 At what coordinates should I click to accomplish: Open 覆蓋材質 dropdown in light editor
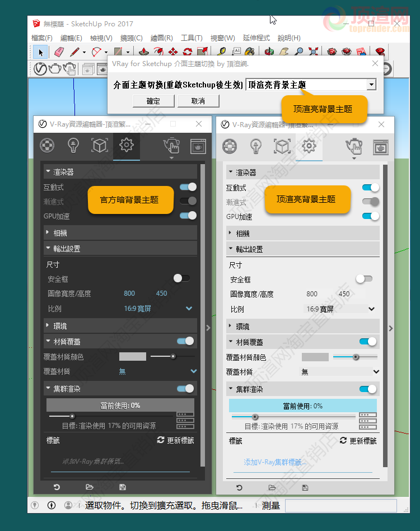[x=340, y=372]
